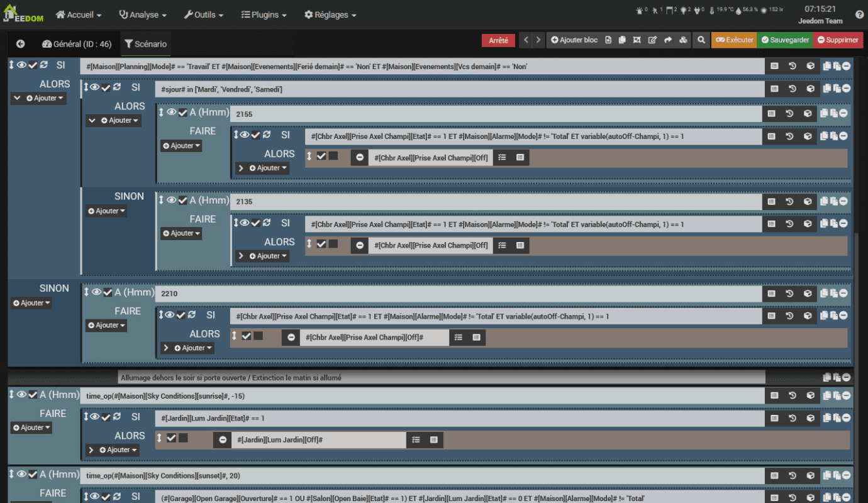Toggle checkbox on Lum Jardin Off action
Screen dimensions: 868x503
171,438
